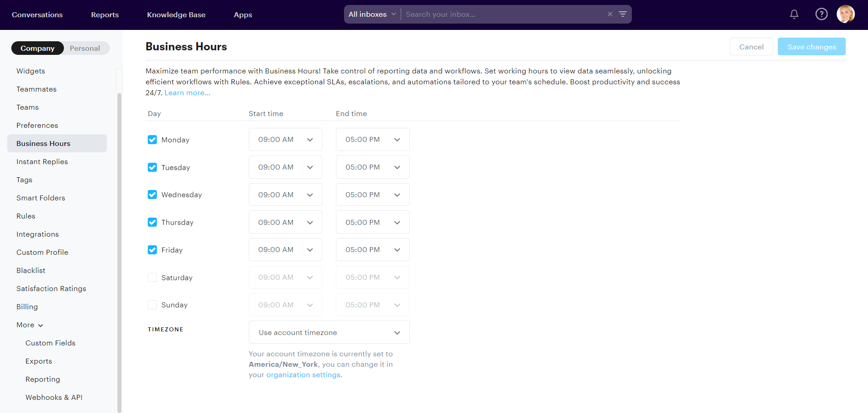Screen dimensions: 868x413
Task: Open Preferences in sidebar
Action: tap(57, 125)
